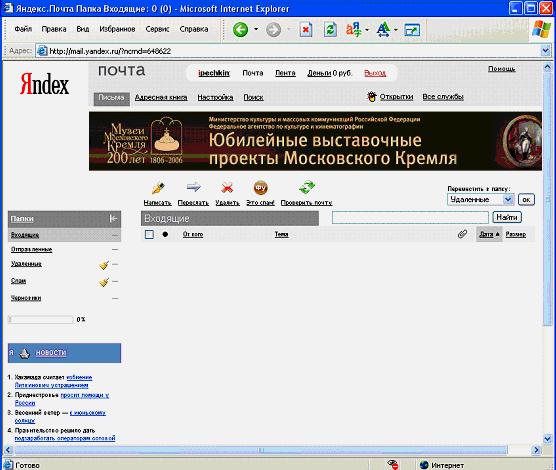Open the Входящие folder link
The image size is (556, 470).
click(25, 235)
